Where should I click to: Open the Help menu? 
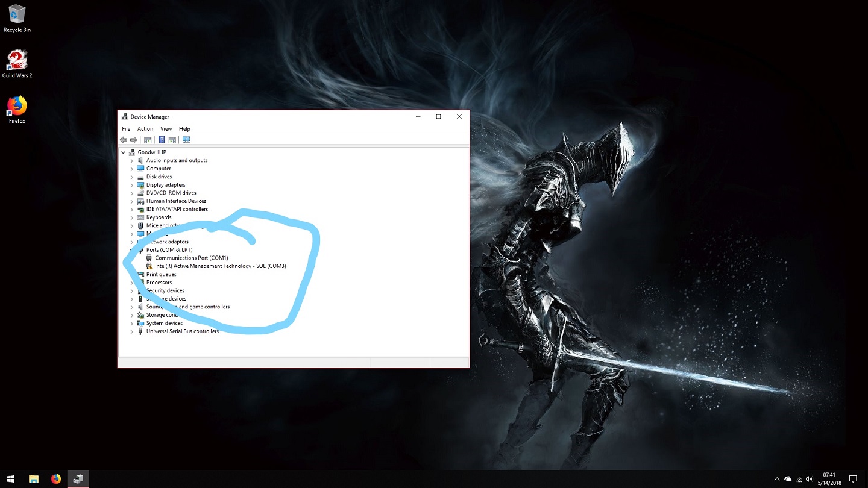click(x=184, y=129)
